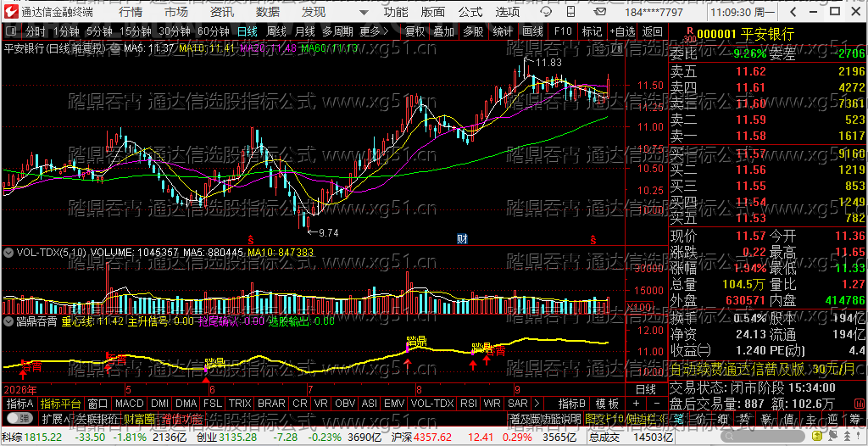Viewport: 868px width, 446px height.
Task: Click the pin icon at status bar end
Action: click(x=860, y=438)
